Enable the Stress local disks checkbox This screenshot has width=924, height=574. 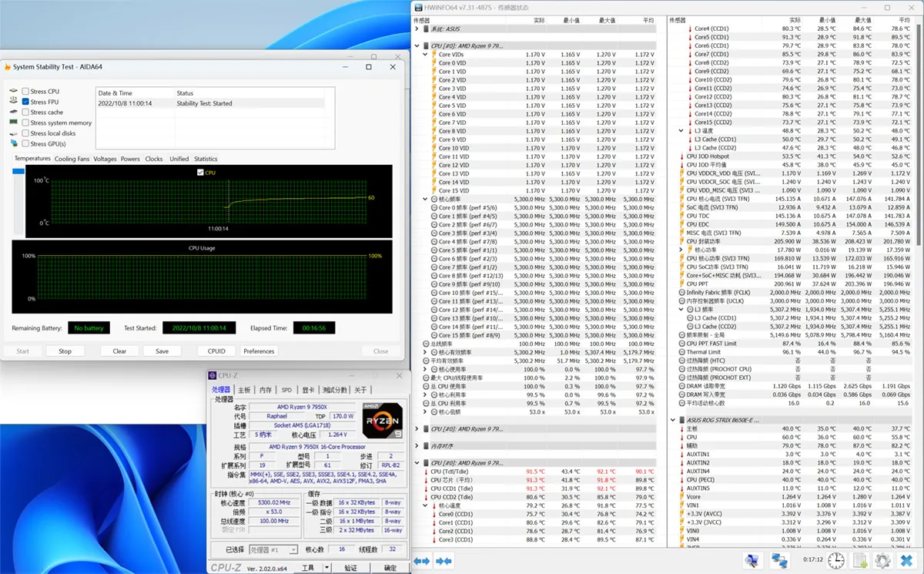pyautogui.click(x=25, y=133)
